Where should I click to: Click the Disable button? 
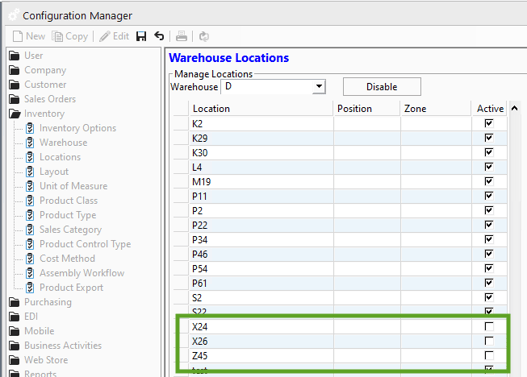point(382,87)
